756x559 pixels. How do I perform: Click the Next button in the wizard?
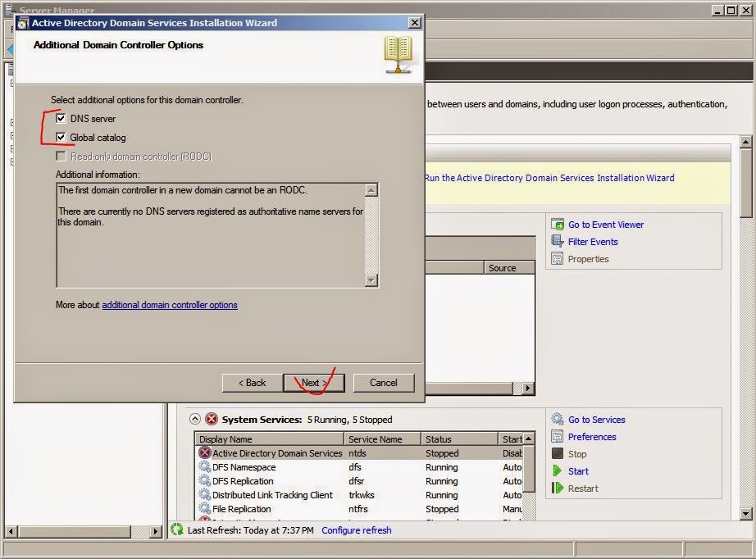tap(314, 383)
